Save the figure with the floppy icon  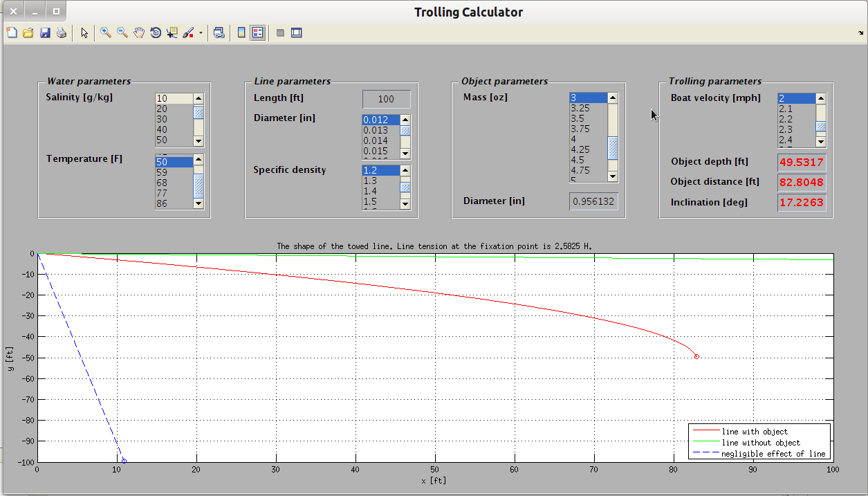(45, 33)
